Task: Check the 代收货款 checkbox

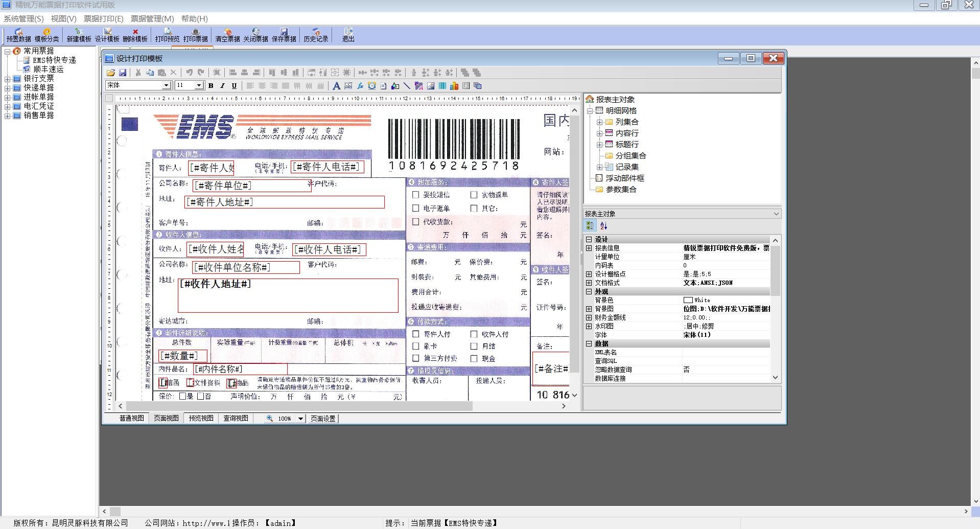Action: click(x=415, y=222)
